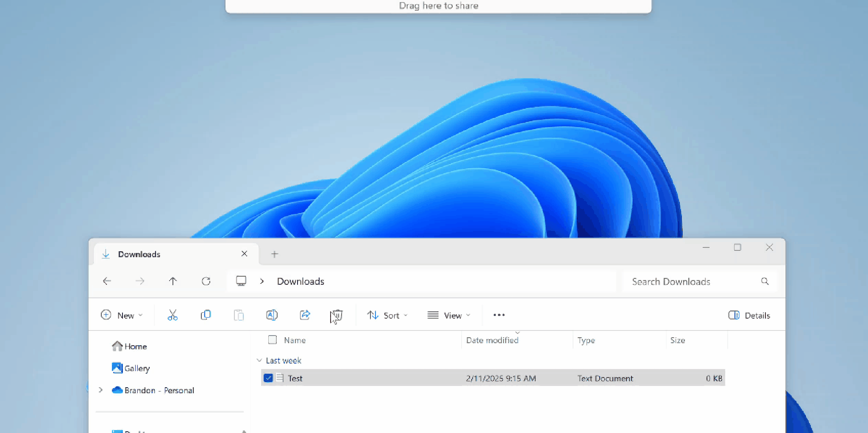Open Gallery in the navigation pane
Image resolution: width=868 pixels, height=433 pixels.
[136, 368]
